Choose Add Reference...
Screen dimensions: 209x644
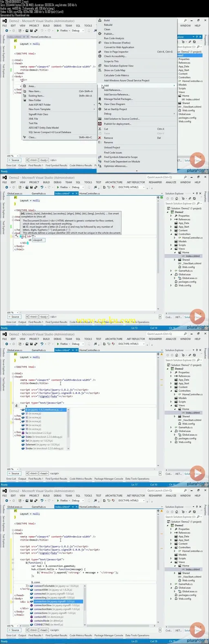pos(112,90)
